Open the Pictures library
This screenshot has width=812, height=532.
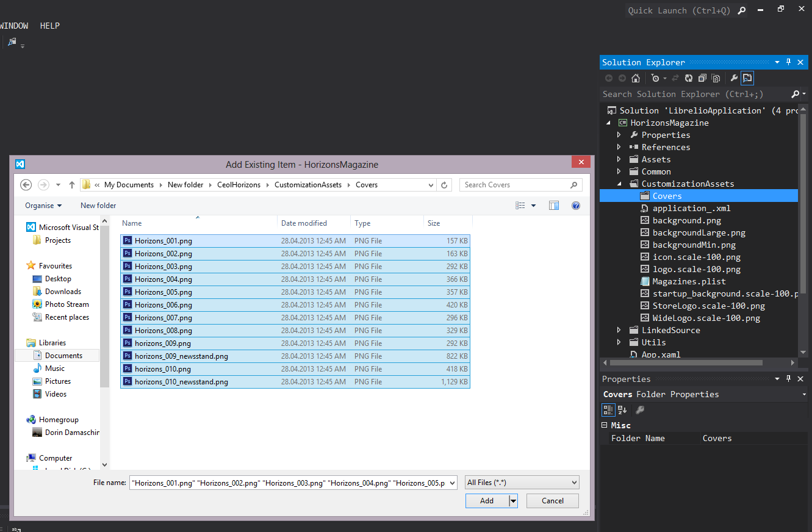pyautogui.click(x=57, y=381)
